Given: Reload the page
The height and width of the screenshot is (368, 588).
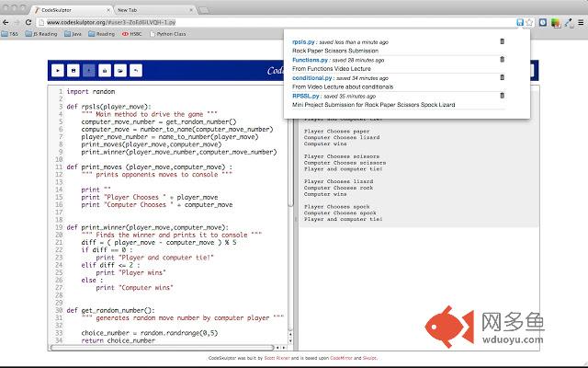Looking at the screenshot, I should tap(28, 22).
